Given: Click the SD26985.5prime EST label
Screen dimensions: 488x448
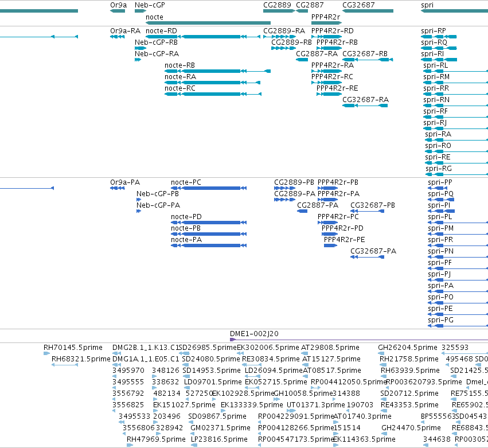Looking at the screenshot, I should pyautogui.click(x=208, y=348).
